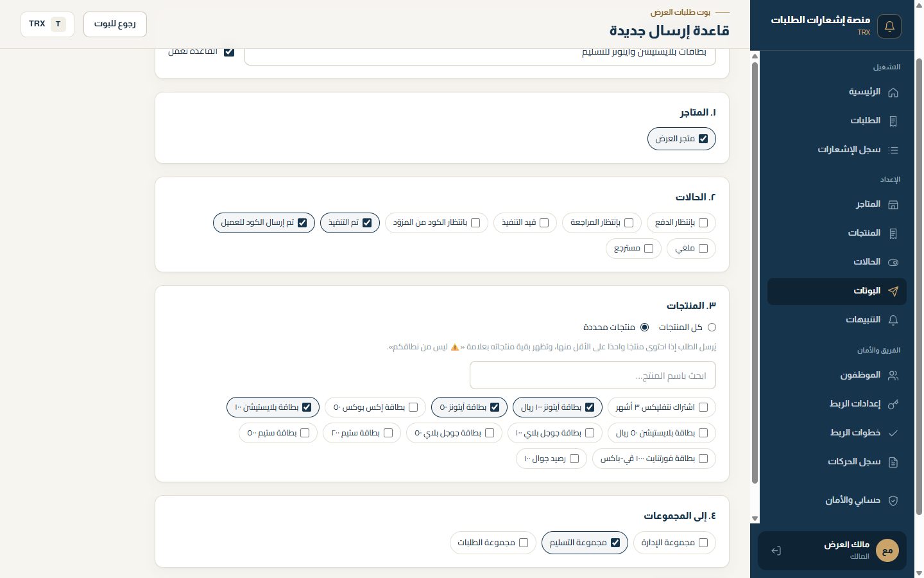This screenshot has height=578, width=924.
Task: Open سجل الإشعارات list icon
Action: 893,150
